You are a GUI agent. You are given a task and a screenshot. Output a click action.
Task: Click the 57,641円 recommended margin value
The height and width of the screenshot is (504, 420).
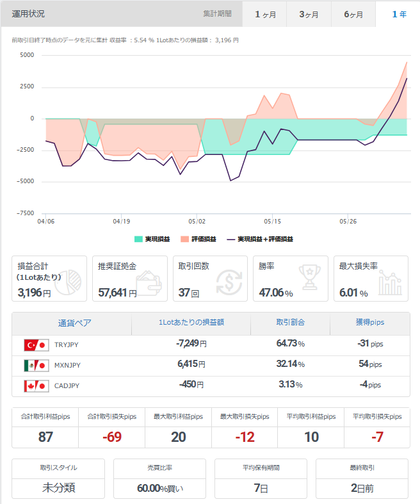click(117, 293)
